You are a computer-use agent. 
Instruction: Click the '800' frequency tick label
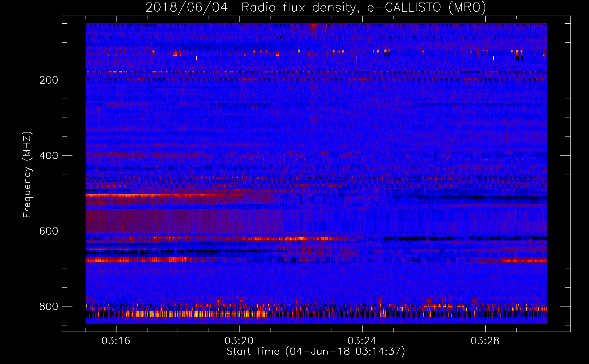click(x=49, y=306)
